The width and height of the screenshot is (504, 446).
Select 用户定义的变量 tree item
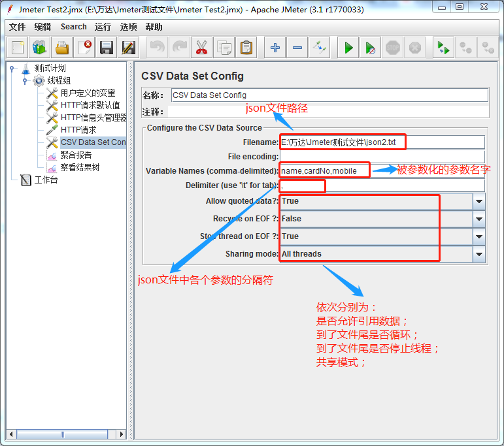coord(88,93)
